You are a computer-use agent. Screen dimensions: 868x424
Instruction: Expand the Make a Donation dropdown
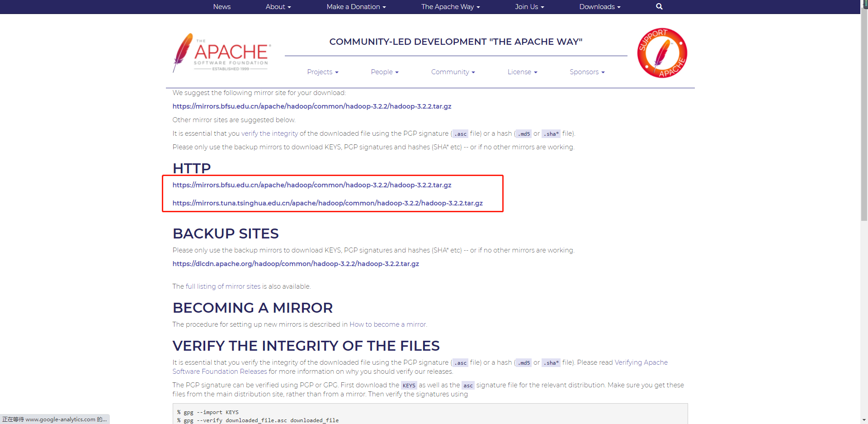point(356,7)
